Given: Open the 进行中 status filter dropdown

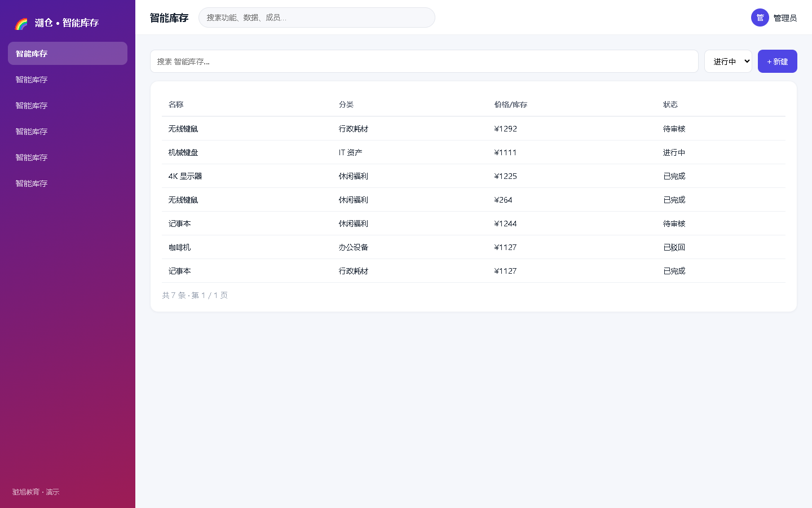Looking at the screenshot, I should coord(728,62).
